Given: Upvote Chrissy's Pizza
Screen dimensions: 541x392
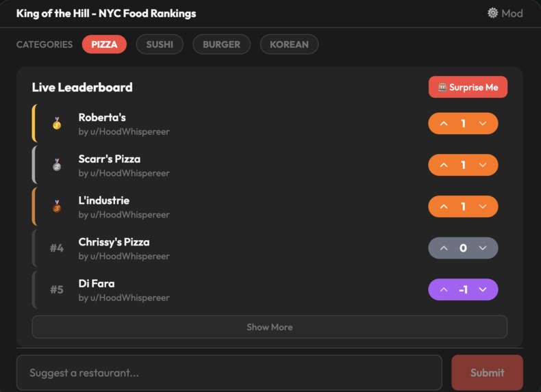Looking at the screenshot, I should [x=444, y=248].
